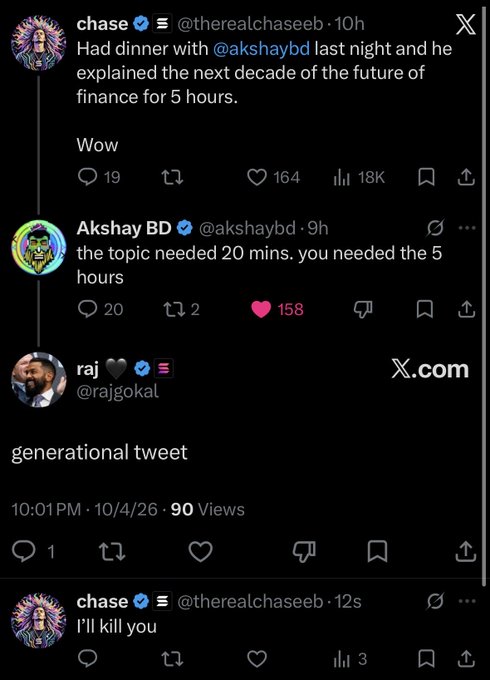This screenshot has height=680, width=490.
Task: Open more options on Akshay BD's reply
Action: click(x=467, y=228)
